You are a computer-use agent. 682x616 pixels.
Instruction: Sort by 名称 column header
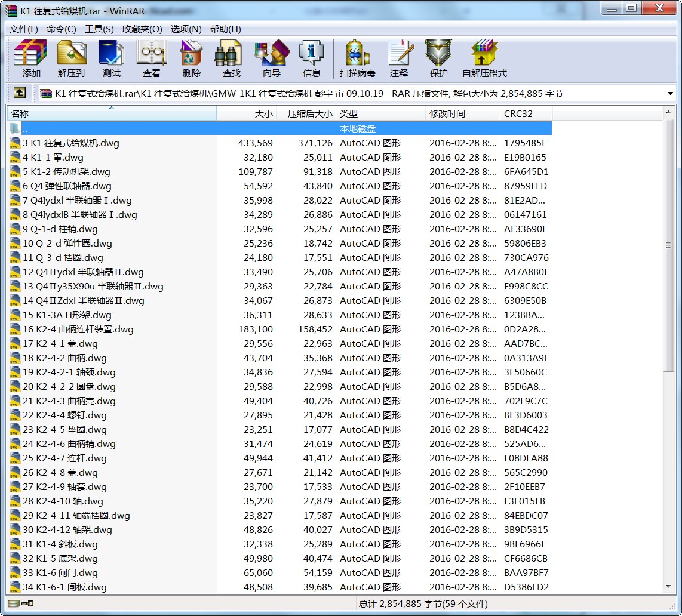pyautogui.click(x=111, y=113)
